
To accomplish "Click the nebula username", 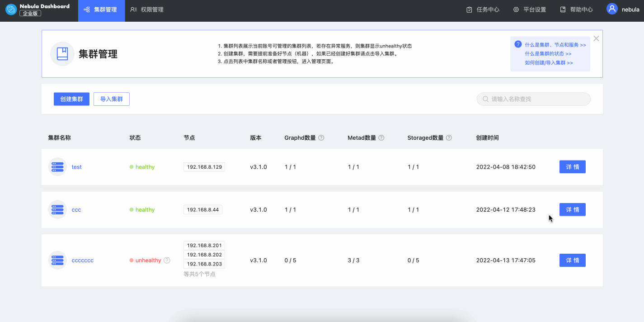I will 630,9.
